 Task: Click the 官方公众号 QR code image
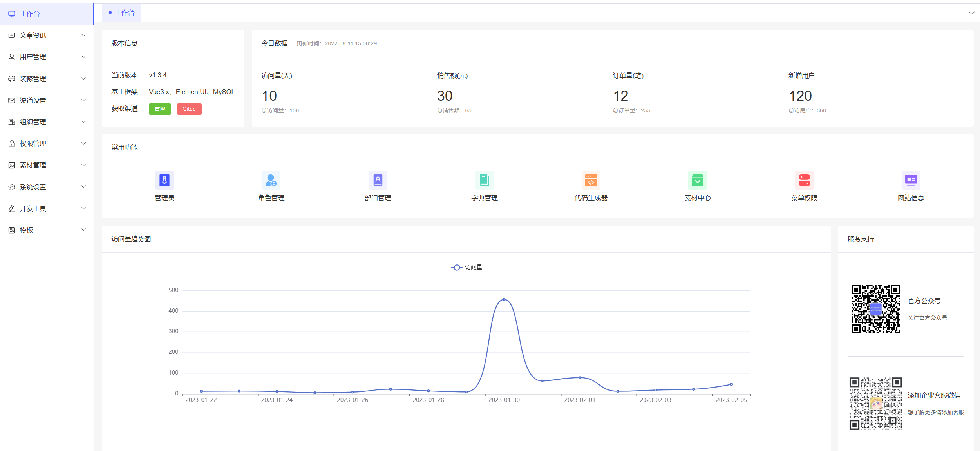[x=876, y=309]
